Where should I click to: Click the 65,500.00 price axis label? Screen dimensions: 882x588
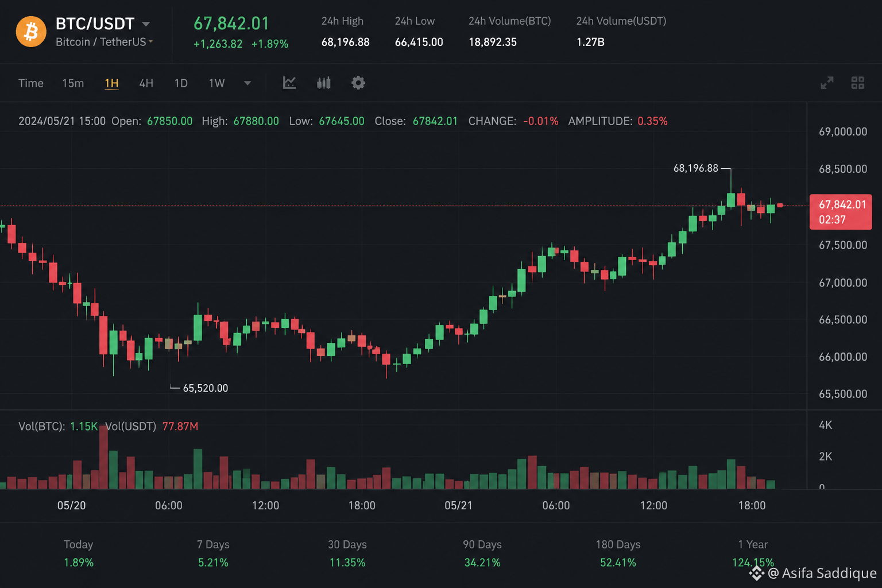(x=843, y=394)
